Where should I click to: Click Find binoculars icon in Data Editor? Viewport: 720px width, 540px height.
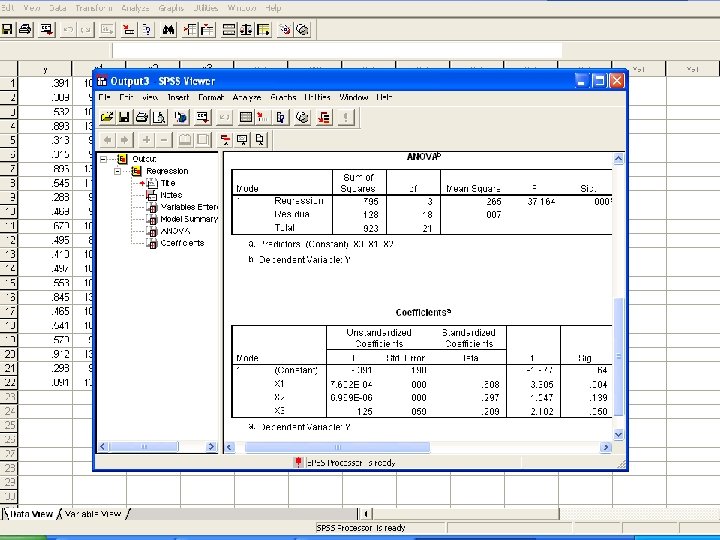tap(168, 30)
